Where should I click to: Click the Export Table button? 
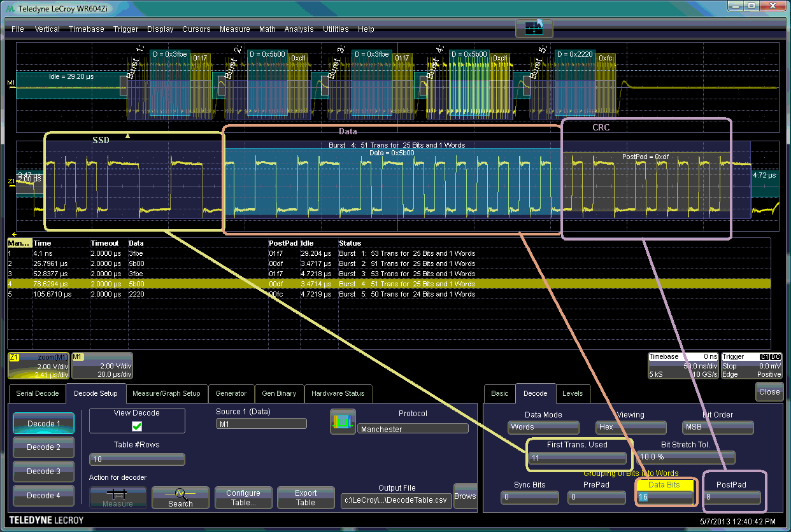click(x=306, y=497)
